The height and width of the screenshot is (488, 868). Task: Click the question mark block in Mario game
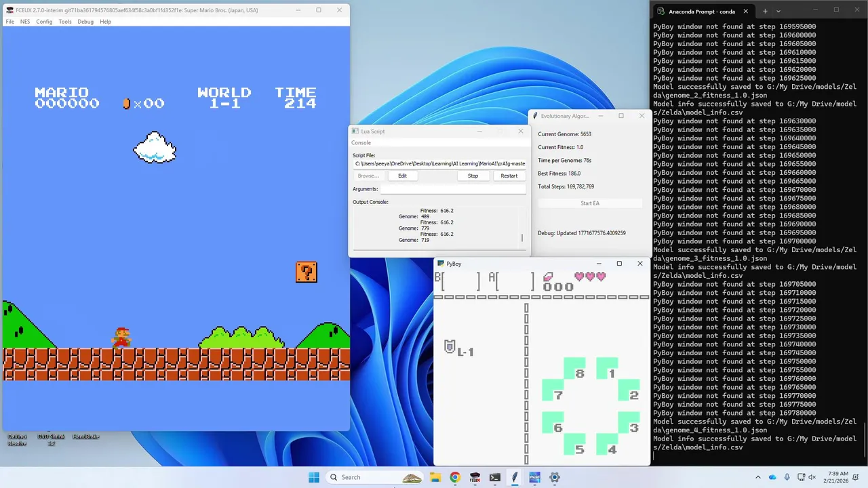coord(307,272)
